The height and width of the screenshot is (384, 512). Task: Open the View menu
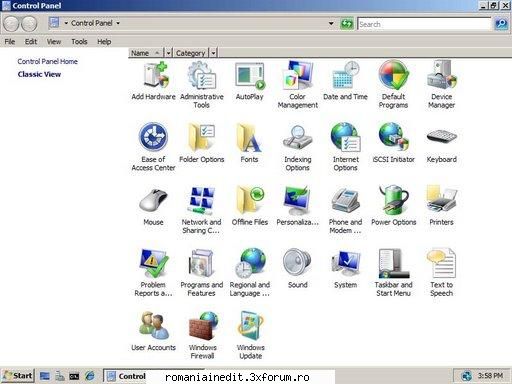(54, 42)
